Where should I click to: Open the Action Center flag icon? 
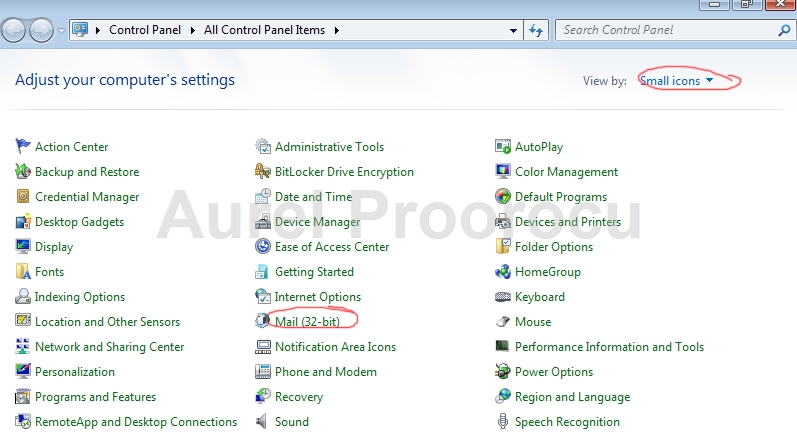point(23,146)
